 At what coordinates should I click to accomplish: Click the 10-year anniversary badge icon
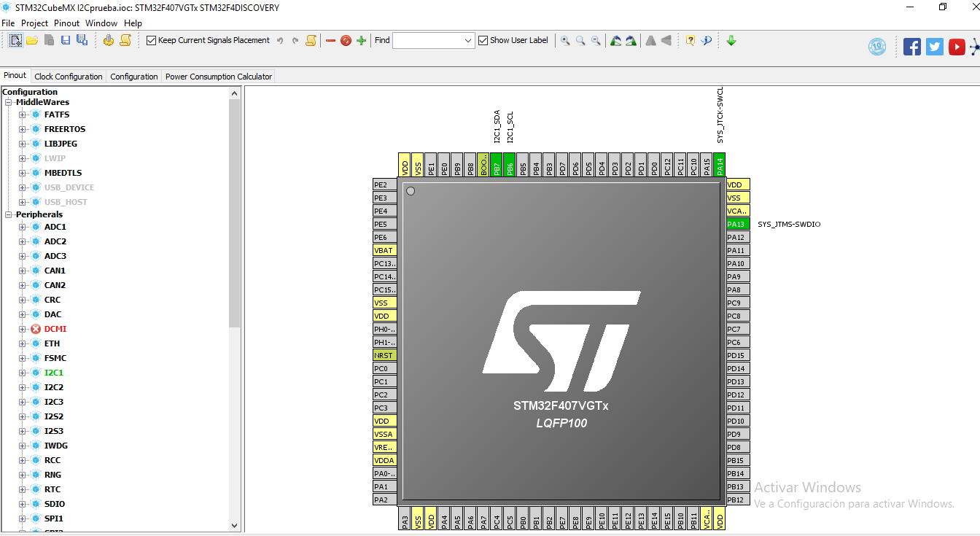tap(877, 47)
